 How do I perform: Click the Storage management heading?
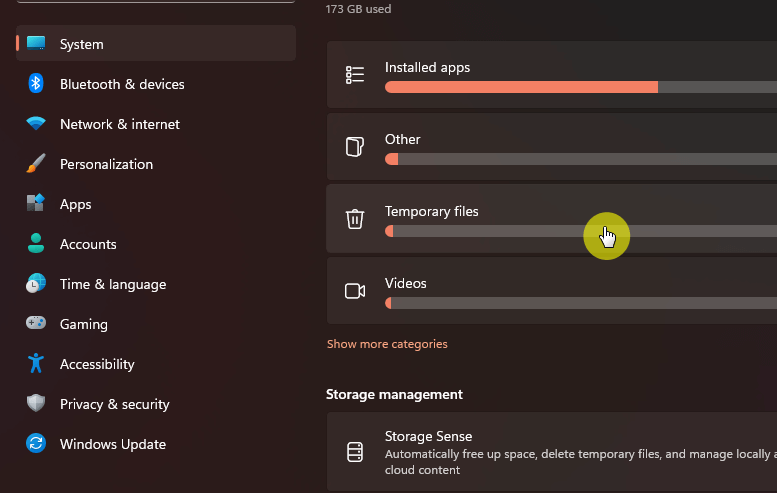coord(394,394)
